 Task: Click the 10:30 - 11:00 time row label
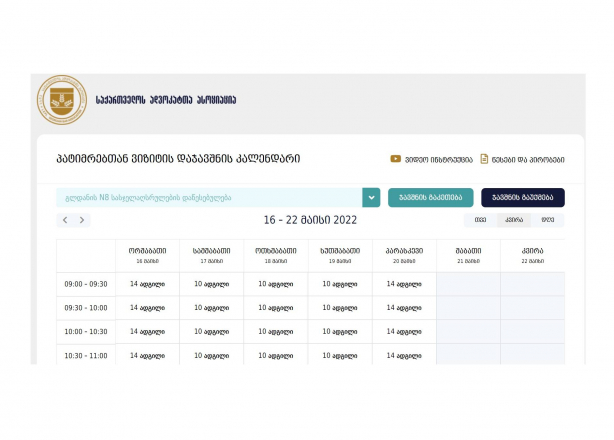(86, 356)
